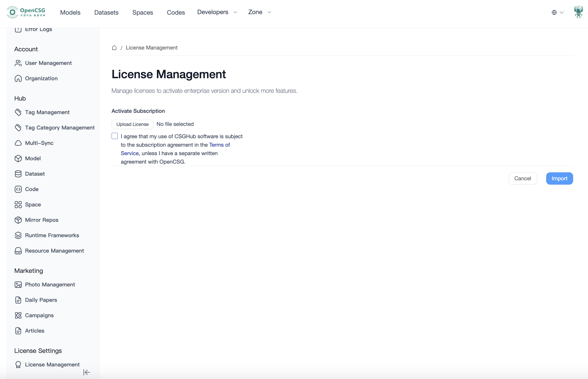The height and width of the screenshot is (379, 588).
Task: Click the Multi-Sync cloud icon
Action: 18,143
